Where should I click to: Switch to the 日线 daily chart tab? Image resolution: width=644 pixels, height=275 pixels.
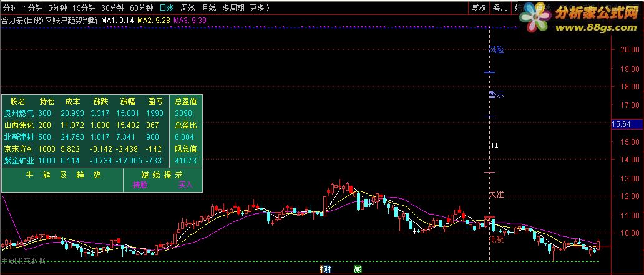(x=167, y=7)
